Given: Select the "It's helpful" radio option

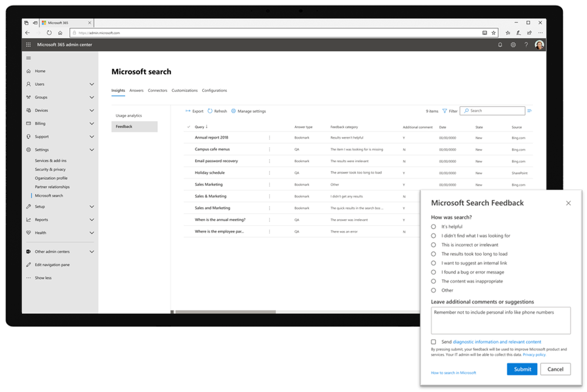Looking at the screenshot, I should [x=433, y=226].
